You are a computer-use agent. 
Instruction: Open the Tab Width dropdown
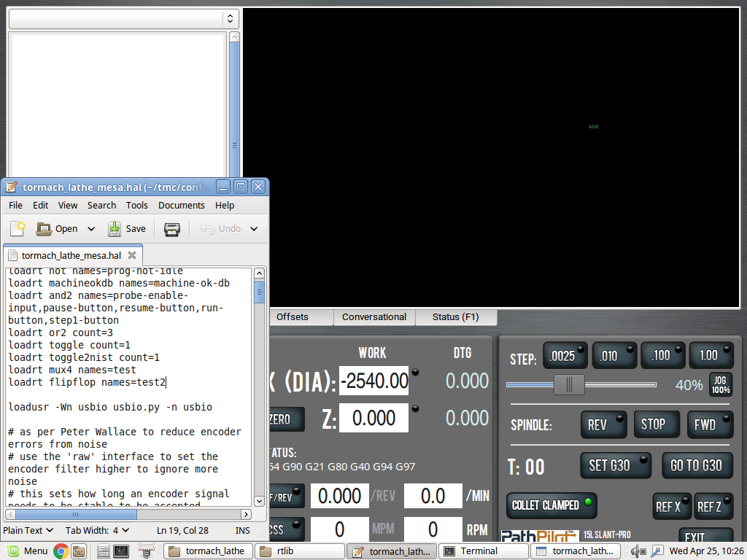(97, 530)
